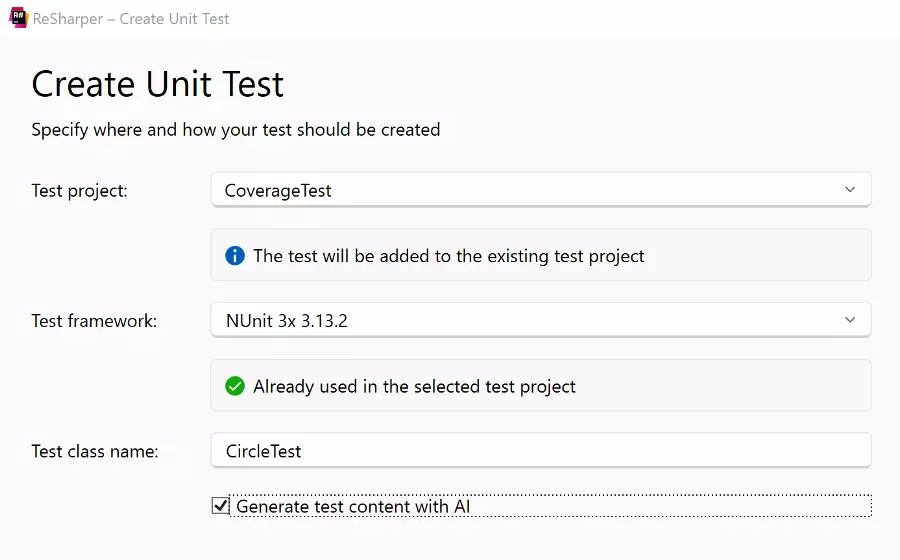Click the "Create Unit Test" heading

[158, 84]
